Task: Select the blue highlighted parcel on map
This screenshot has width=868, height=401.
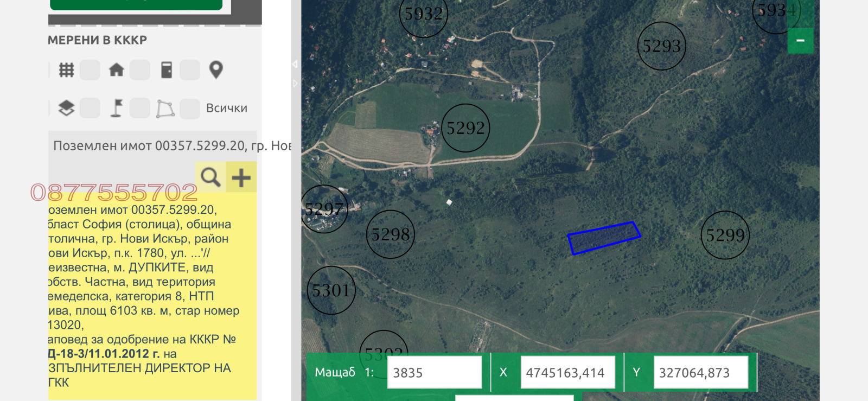Action: 603,238
